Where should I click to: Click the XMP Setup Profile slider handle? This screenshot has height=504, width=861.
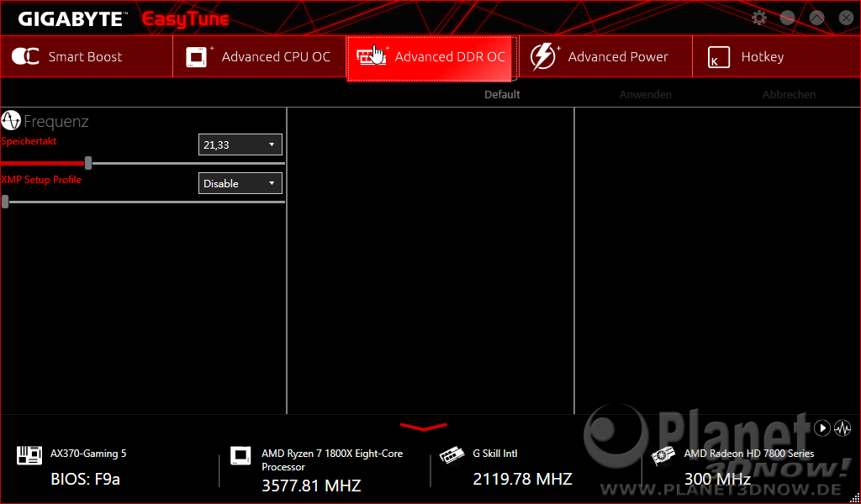pos(5,202)
